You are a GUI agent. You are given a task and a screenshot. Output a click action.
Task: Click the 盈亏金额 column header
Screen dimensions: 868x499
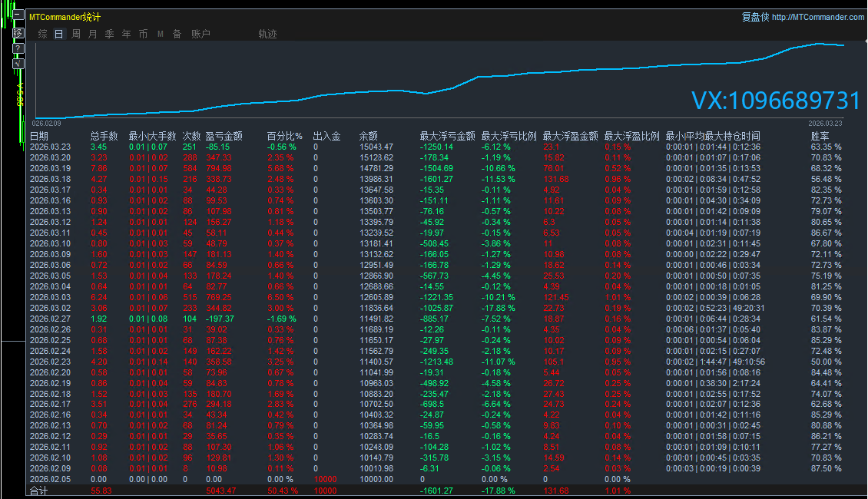click(224, 136)
